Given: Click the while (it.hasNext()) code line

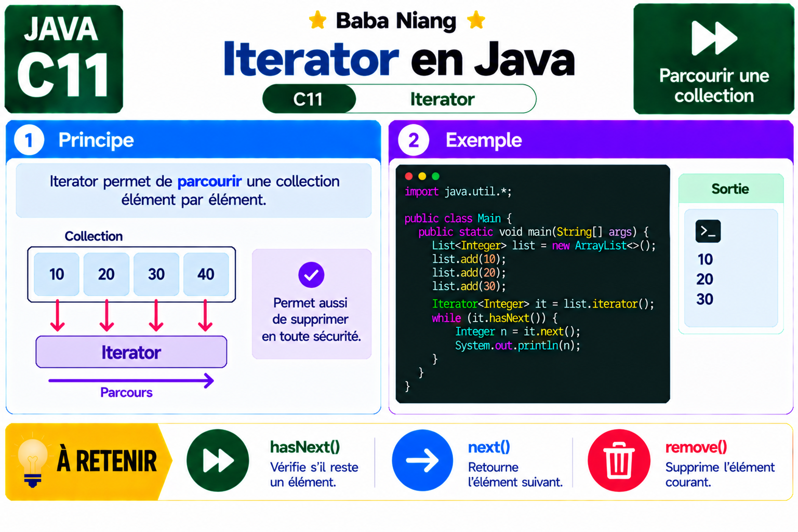Looking at the screenshot, I should tap(495, 318).
